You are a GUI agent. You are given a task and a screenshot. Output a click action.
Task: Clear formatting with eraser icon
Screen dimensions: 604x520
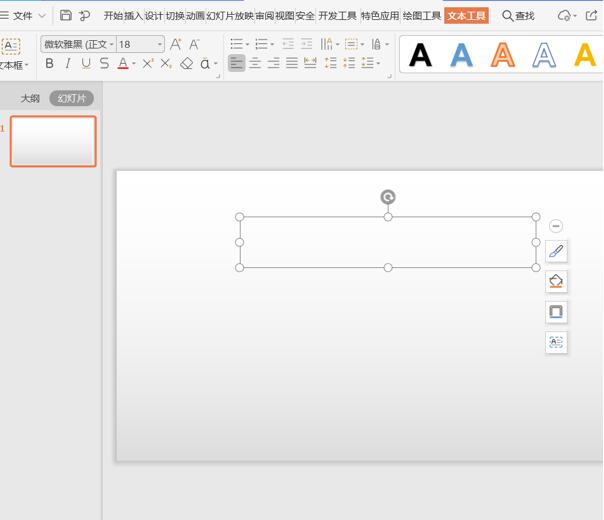pos(186,64)
